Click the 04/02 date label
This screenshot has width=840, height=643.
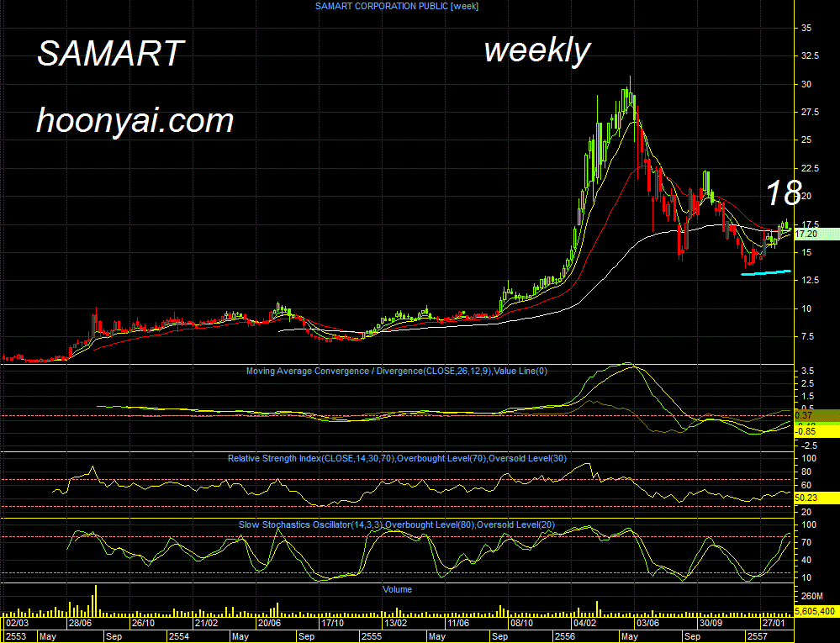584,623
